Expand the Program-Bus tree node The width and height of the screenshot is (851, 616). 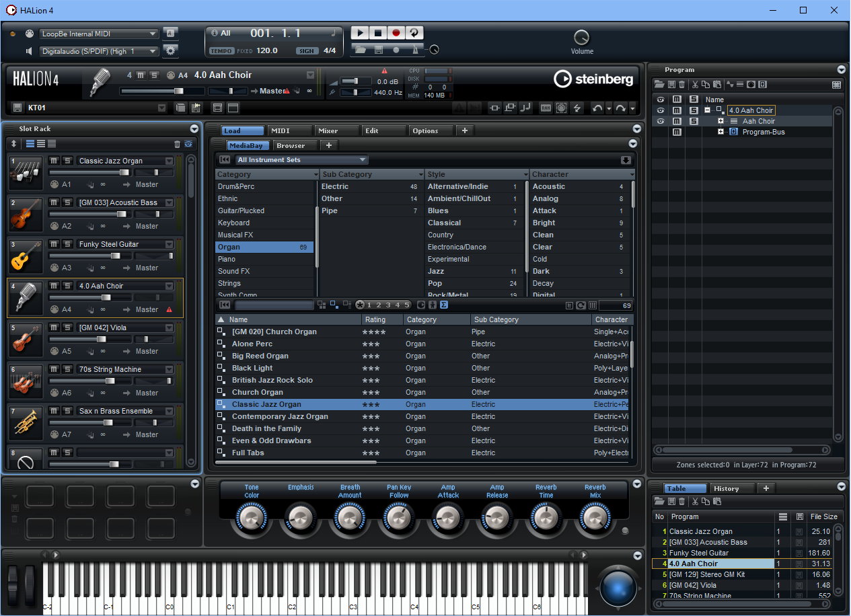pyautogui.click(x=720, y=132)
